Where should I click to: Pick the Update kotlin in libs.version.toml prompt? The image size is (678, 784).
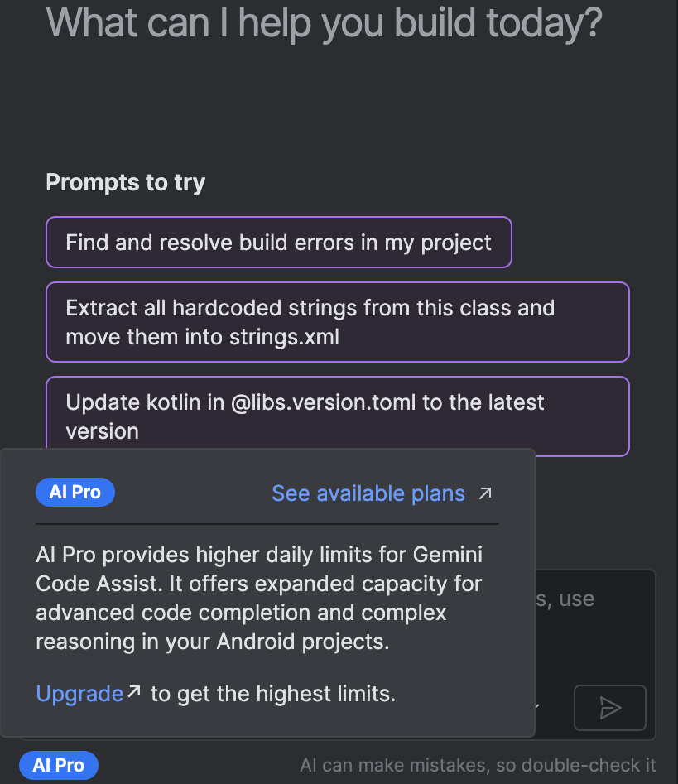337,416
